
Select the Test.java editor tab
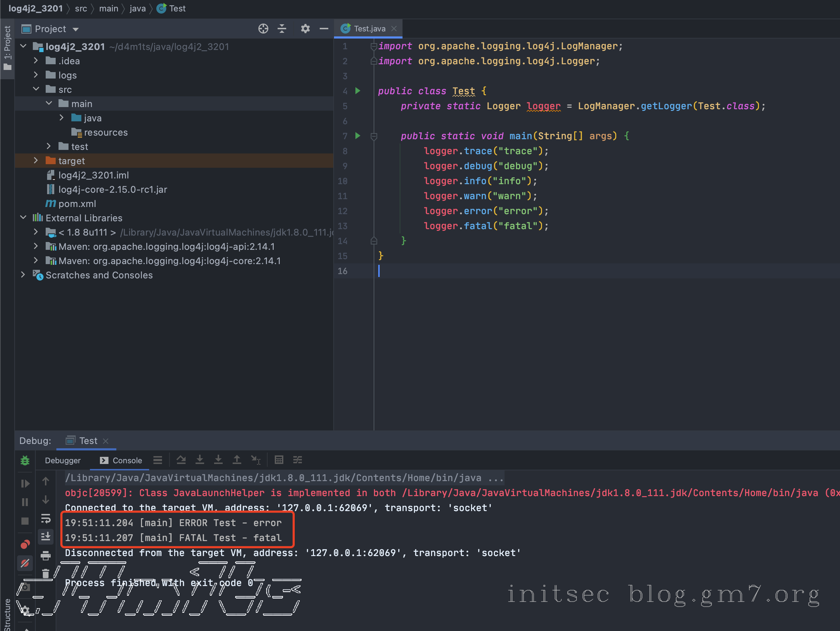(x=369, y=29)
